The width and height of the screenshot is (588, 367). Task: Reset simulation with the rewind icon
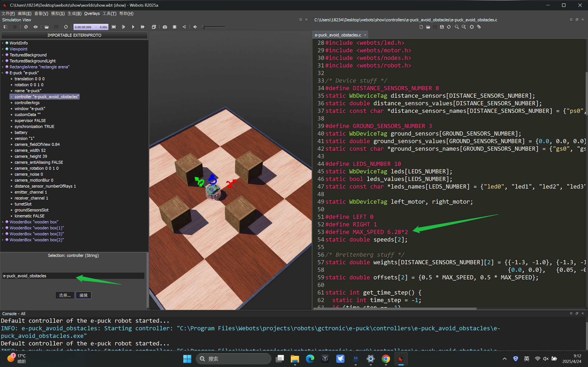(x=114, y=27)
